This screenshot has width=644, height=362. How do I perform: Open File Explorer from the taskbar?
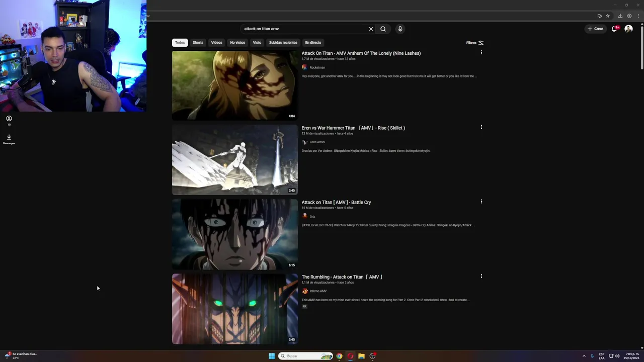click(361, 356)
